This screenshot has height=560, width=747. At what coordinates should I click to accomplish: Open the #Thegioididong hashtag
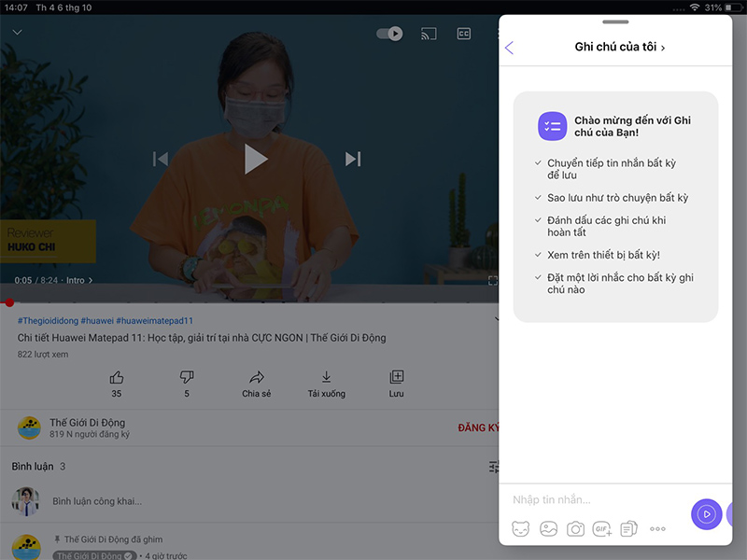click(x=48, y=320)
